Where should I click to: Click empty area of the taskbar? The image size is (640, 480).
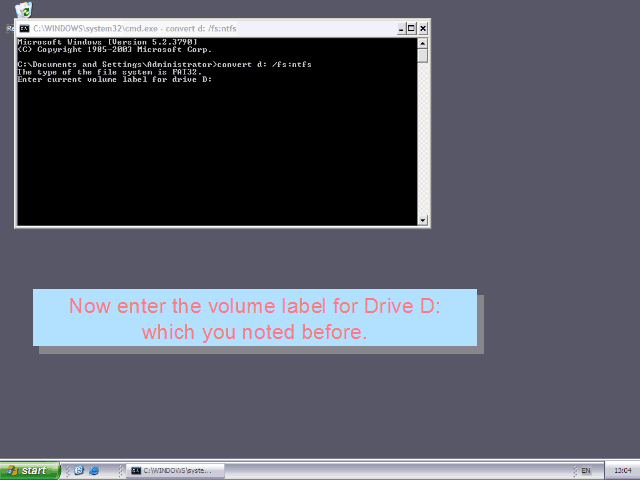click(400, 470)
